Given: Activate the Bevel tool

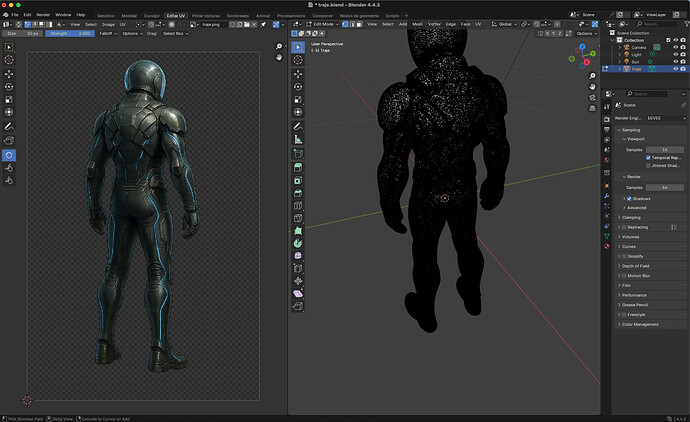Looking at the screenshot, I should tap(298, 193).
